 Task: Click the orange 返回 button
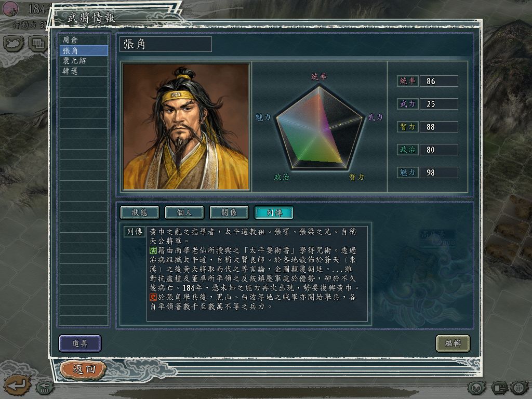(84, 369)
